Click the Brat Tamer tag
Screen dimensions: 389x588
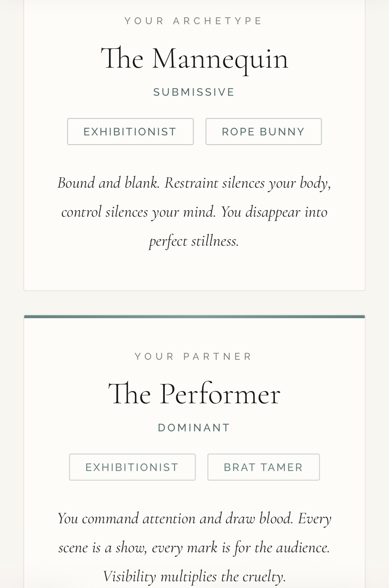[x=263, y=467]
